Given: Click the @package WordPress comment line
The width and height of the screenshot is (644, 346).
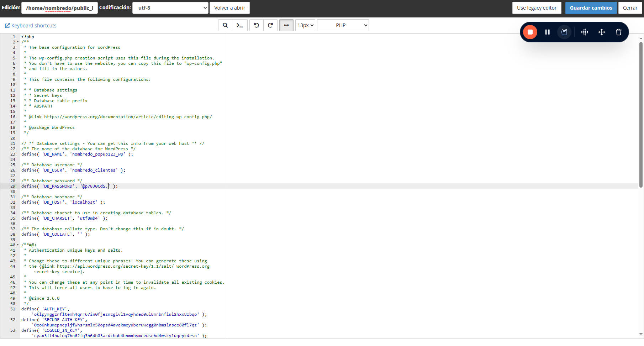Looking at the screenshot, I should pos(49,127).
